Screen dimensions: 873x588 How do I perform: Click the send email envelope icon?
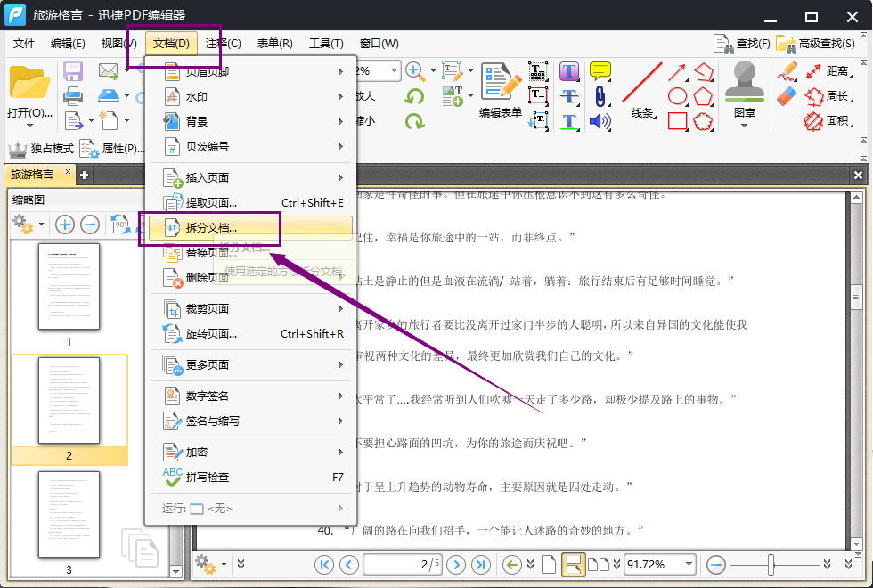coord(108,70)
